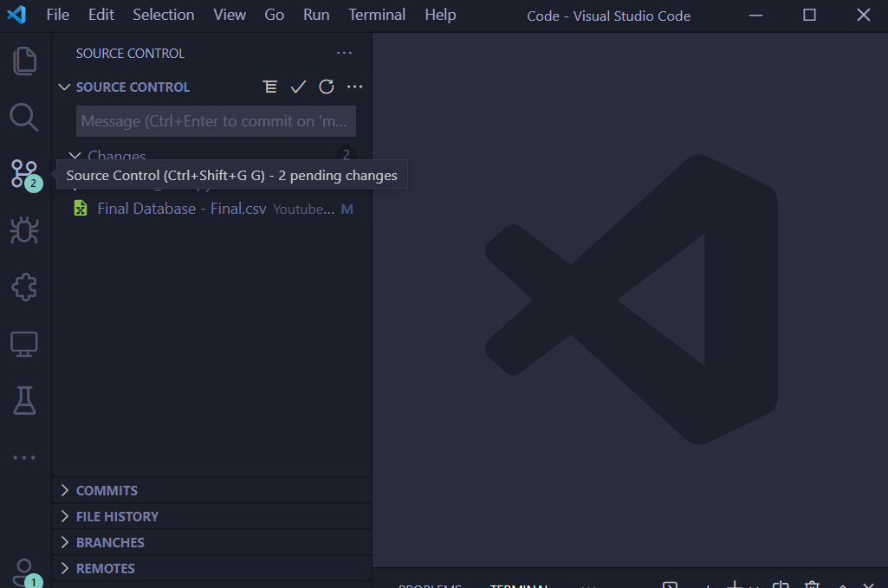Viewport: 888px width, 588px height.
Task: Open the Extensions view
Action: 24,287
